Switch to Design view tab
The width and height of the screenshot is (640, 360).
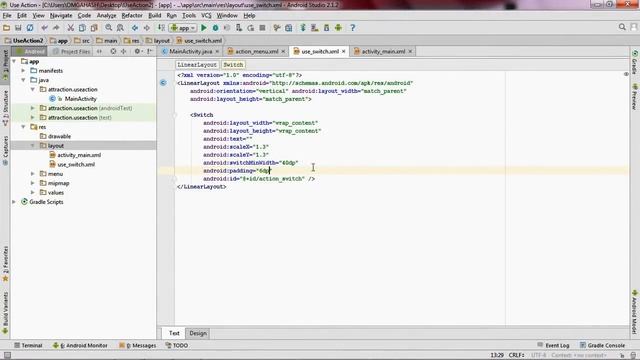click(198, 333)
